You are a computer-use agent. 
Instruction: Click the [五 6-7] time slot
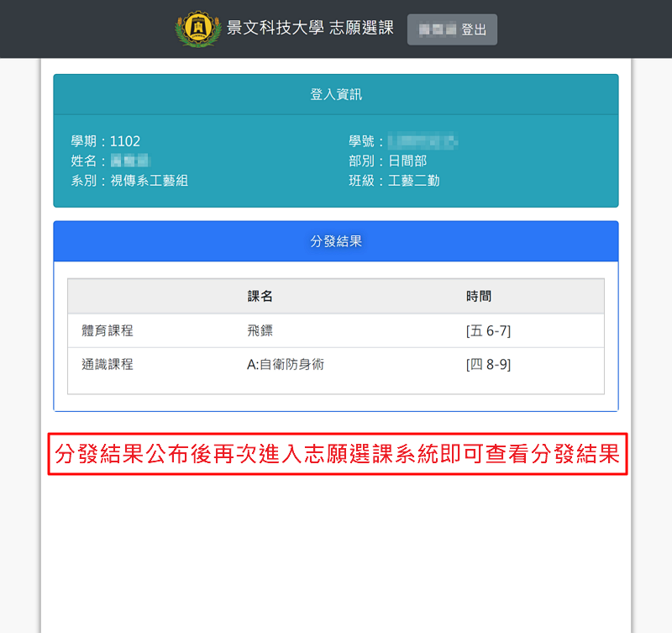click(488, 331)
